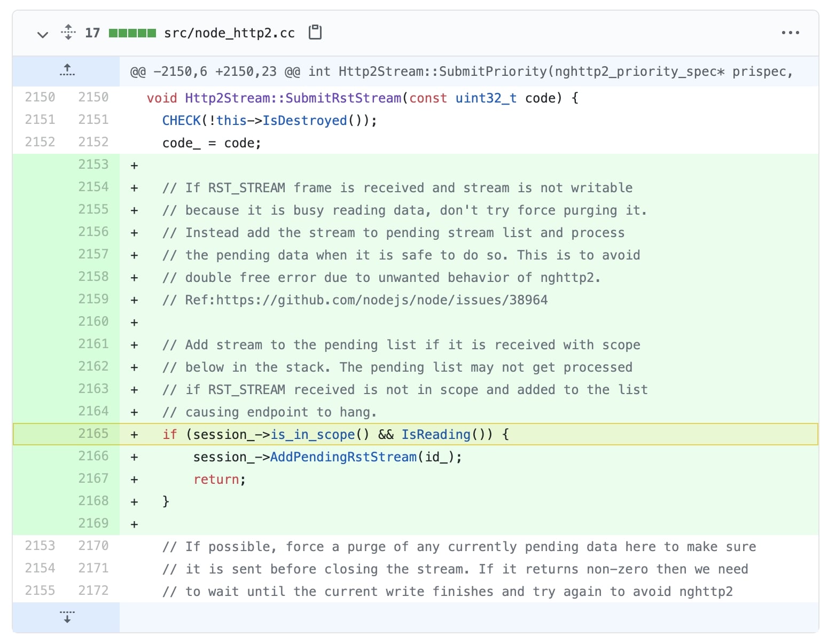This screenshot has width=828, height=644.
Task: Expand hidden lines above hunk header
Action: (67, 70)
